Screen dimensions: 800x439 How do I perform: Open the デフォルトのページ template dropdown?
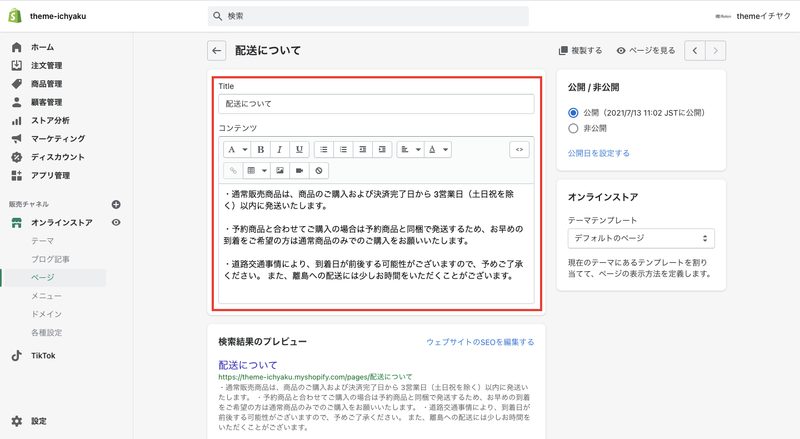pos(641,238)
